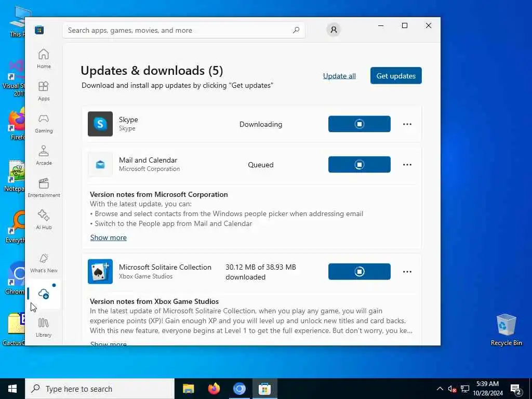Open more options for Mail and Calendar
532x399 pixels.
(407, 165)
